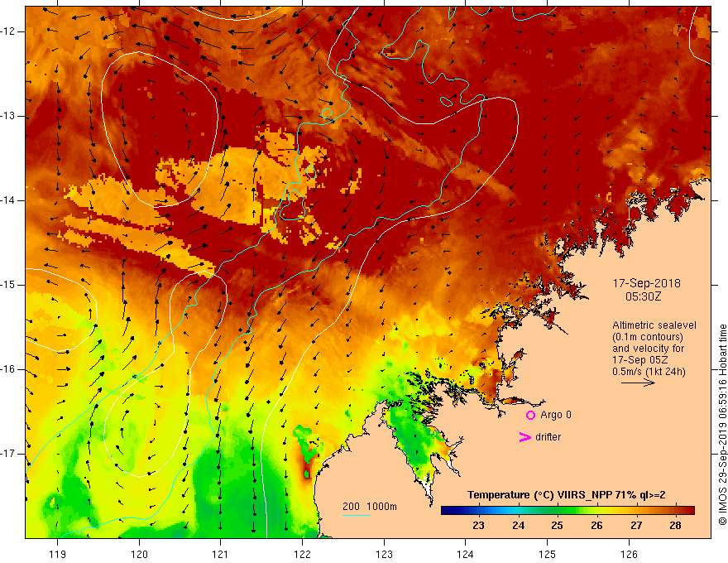
Task: Click the longitude axis label 120
Action: (139, 554)
